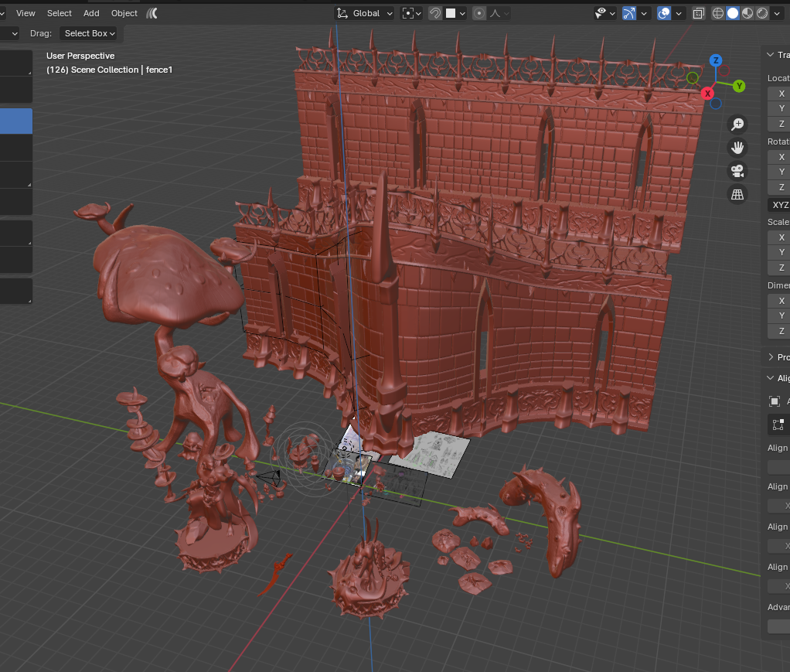Toggle show gizmos button

[x=629, y=13]
